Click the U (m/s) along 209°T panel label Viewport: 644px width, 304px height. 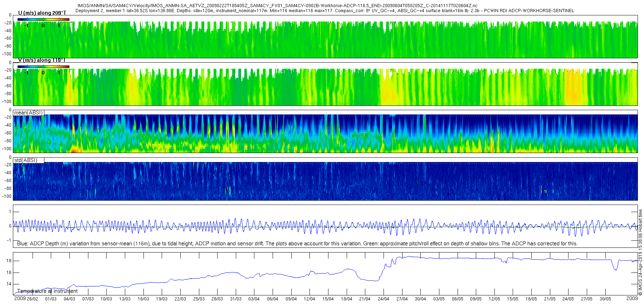point(42,13)
